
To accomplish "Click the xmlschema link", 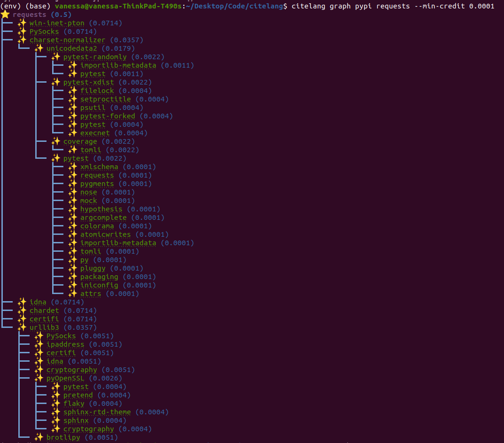I will pos(99,167).
